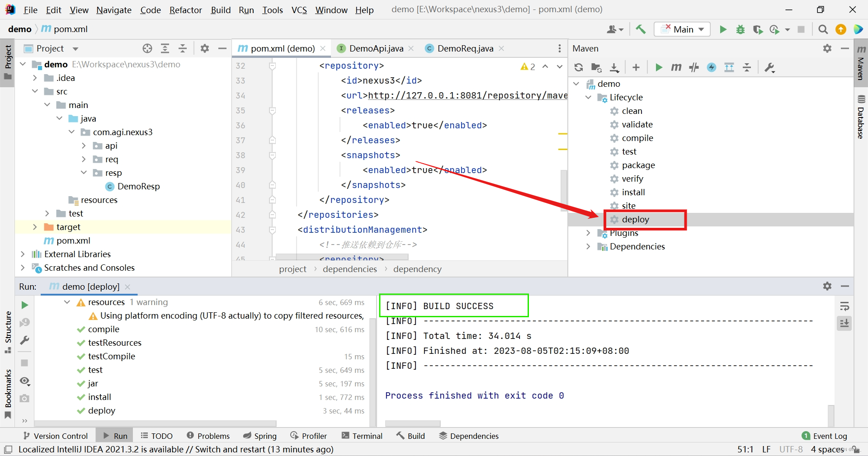This screenshot has width=868, height=456.
Task: Click Download Sources icon in Maven toolbar
Action: tap(614, 67)
